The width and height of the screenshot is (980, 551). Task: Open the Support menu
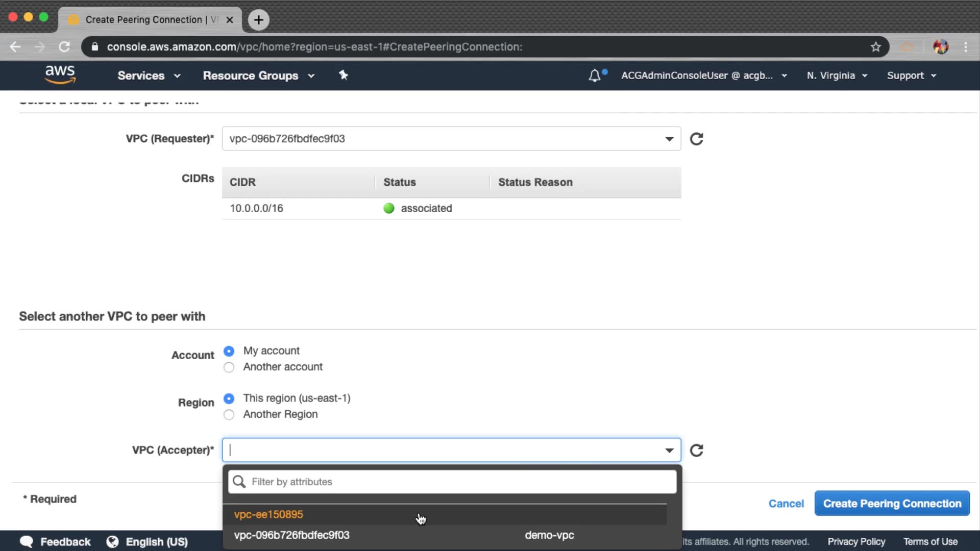tap(911, 76)
